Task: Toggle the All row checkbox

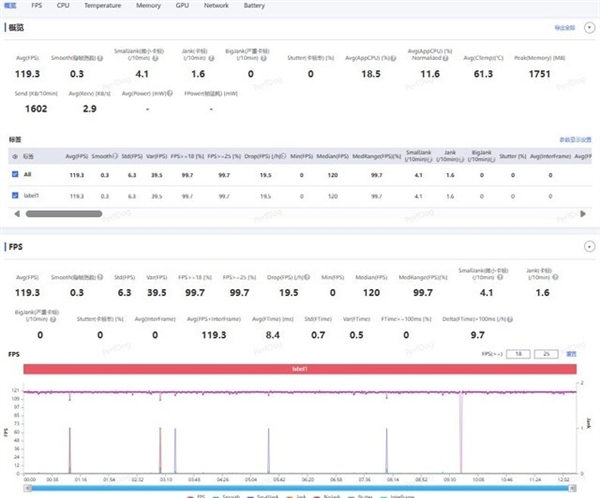Action: click(x=14, y=172)
